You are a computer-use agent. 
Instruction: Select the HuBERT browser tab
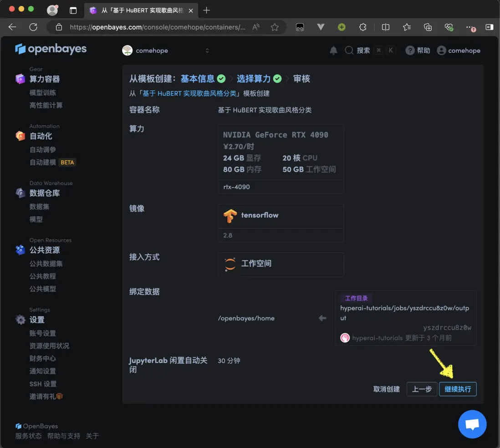tap(141, 10)
